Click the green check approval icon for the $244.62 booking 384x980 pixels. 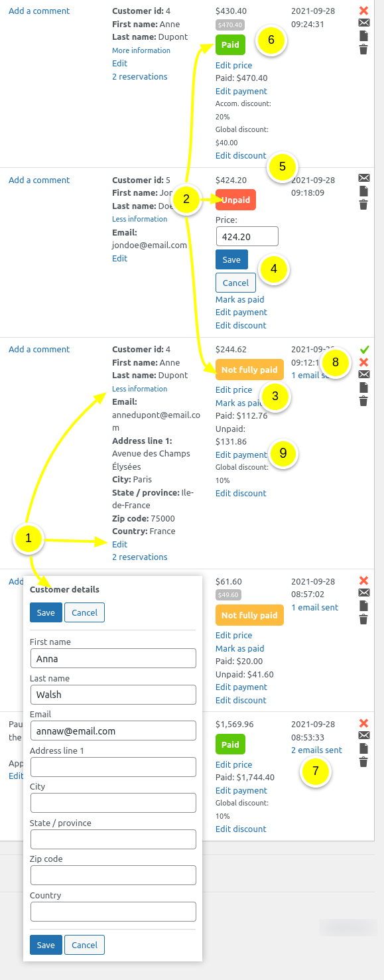[x=363, y=349]
